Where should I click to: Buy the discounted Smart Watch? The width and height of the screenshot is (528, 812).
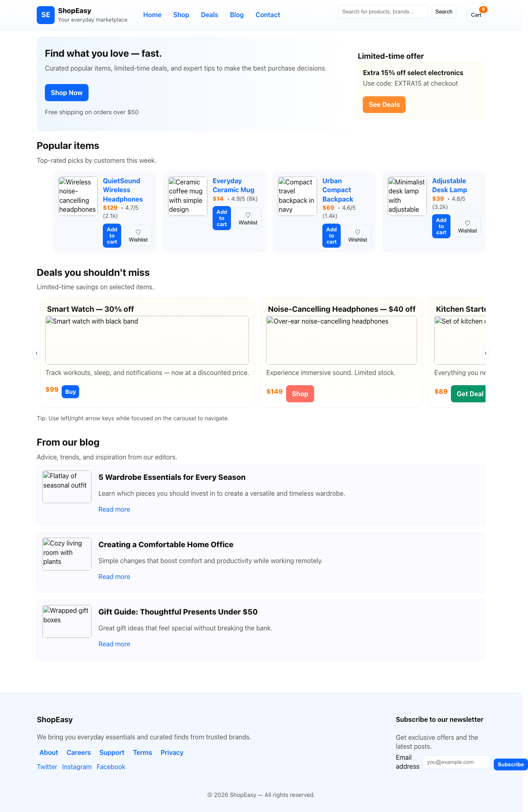[70, 391]
